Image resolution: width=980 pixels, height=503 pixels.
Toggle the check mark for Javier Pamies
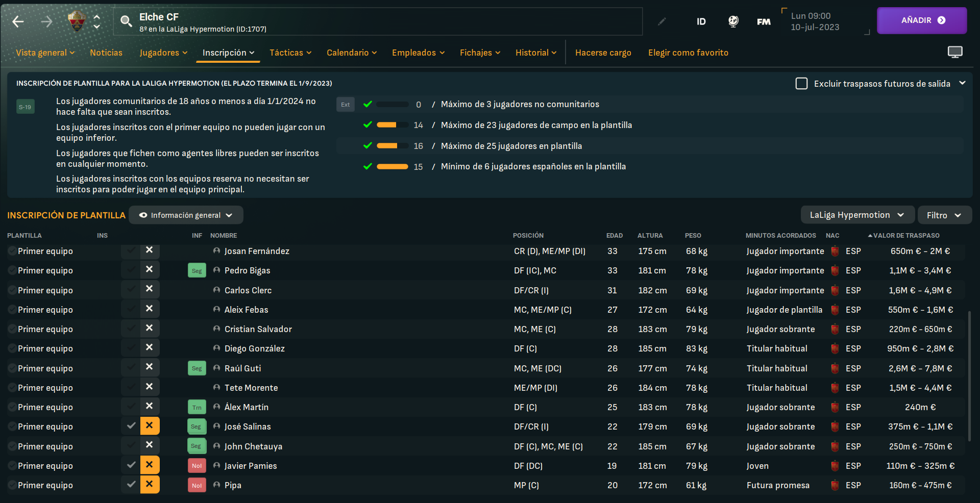[131, 465]
